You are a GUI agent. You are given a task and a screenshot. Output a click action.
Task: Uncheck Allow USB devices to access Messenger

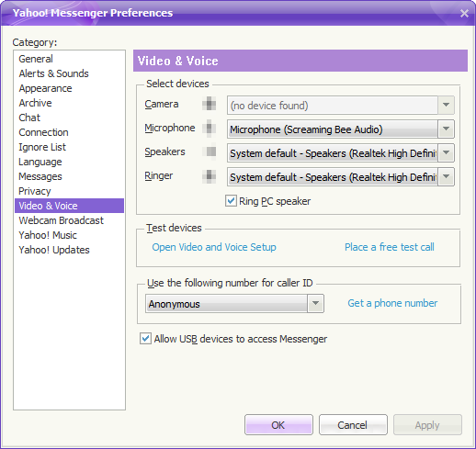145,339
